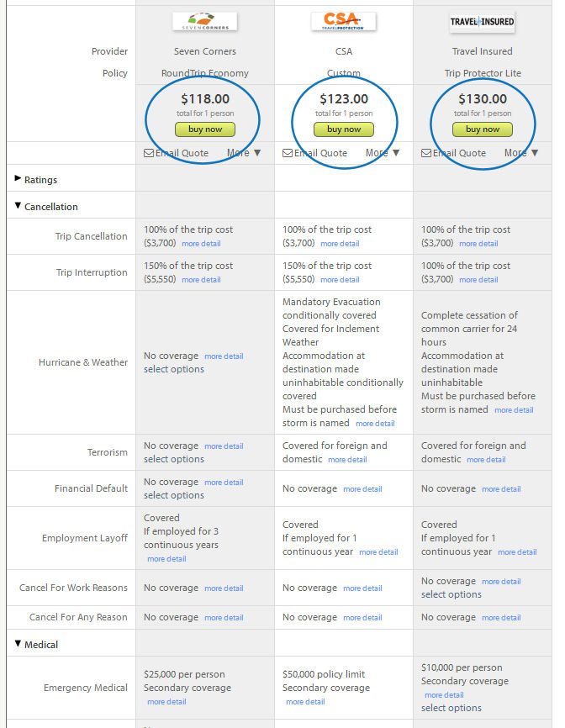
Task: Open more detail for CSA Financial Default
Action: point(362,489)
